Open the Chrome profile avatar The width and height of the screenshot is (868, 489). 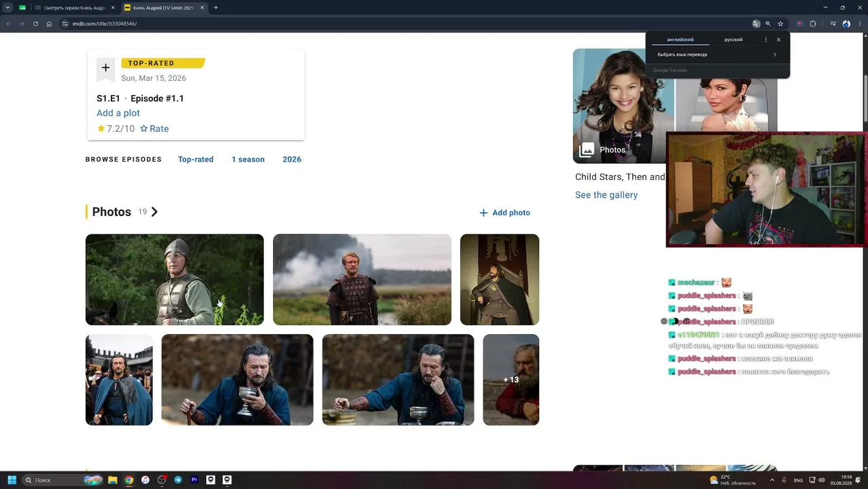pos(846,24)
